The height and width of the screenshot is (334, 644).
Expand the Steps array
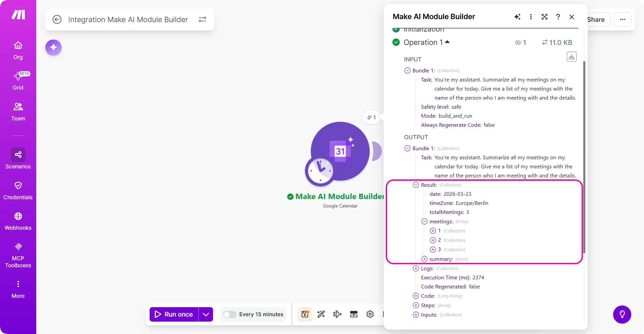[416, 305]
